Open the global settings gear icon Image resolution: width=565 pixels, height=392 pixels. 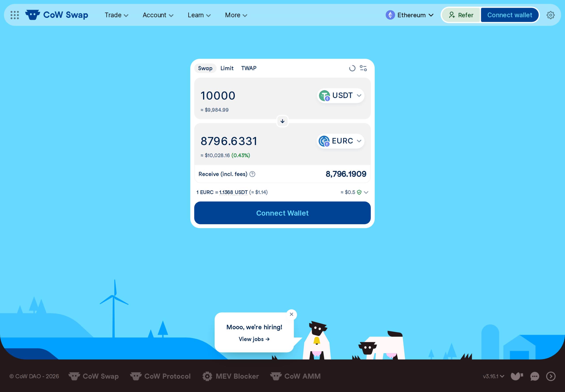coord(550,15)
